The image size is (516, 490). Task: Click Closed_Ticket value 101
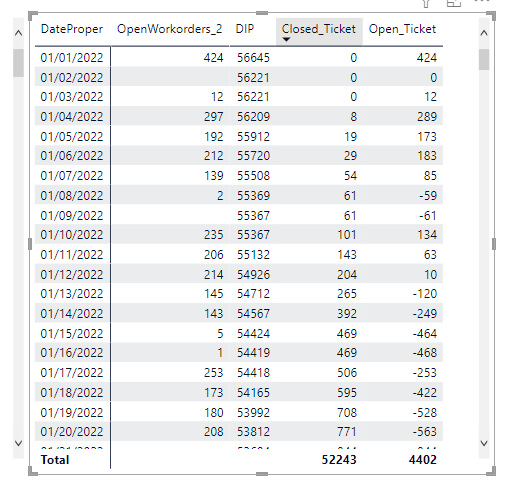click(x=347, y=235)
